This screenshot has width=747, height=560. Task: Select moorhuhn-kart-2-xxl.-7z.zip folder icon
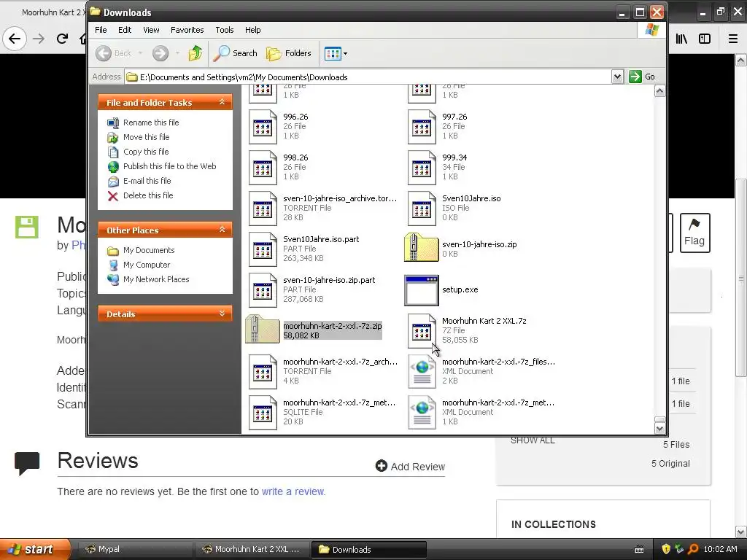tap(263, 329)
